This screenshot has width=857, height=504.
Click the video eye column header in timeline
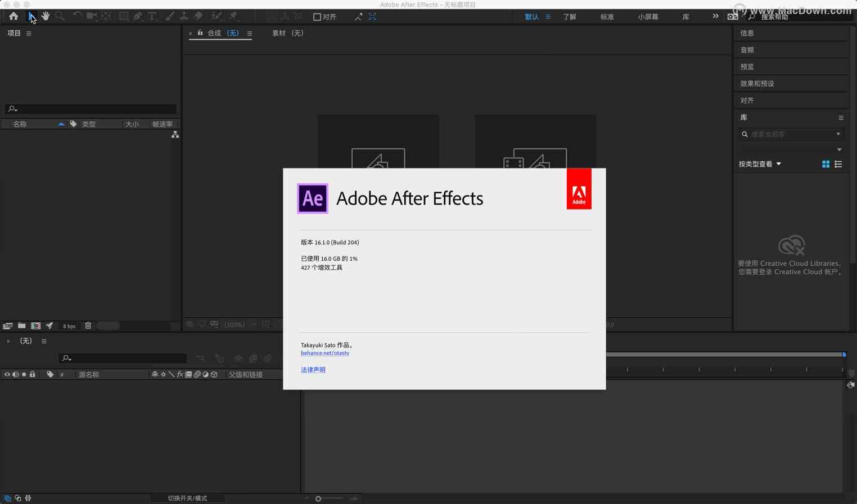click(7, 375)
